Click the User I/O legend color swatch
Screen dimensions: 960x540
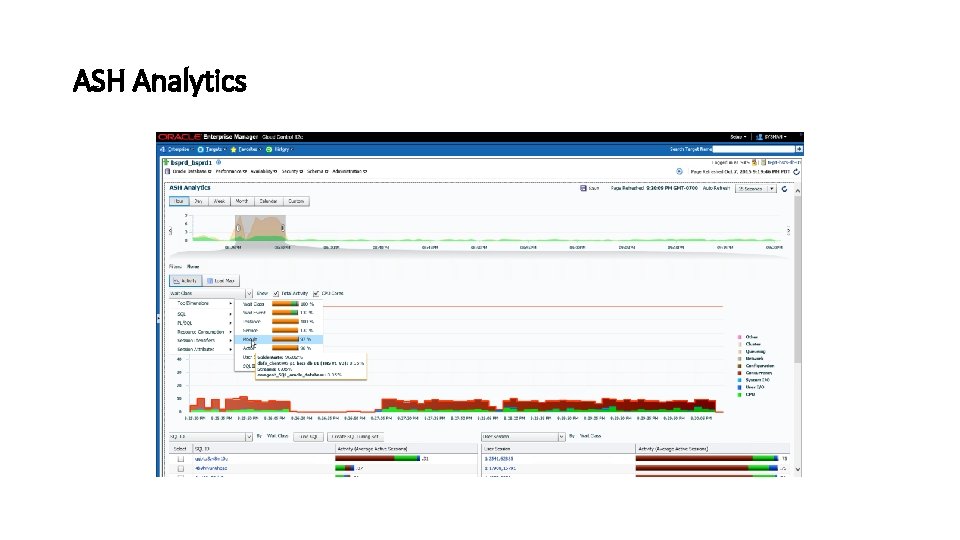pyautogui.click(x=740, y=387)
